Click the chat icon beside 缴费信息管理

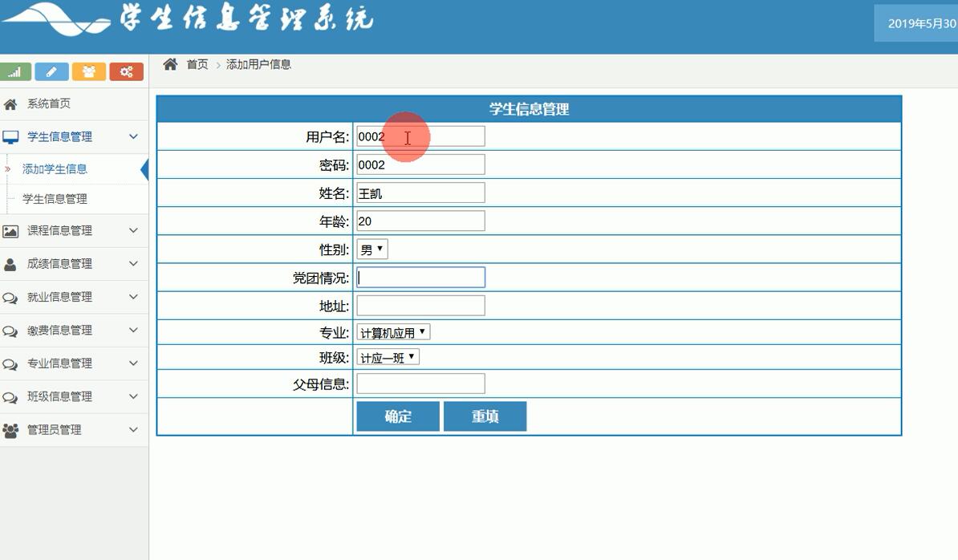[x=10, y=331]
